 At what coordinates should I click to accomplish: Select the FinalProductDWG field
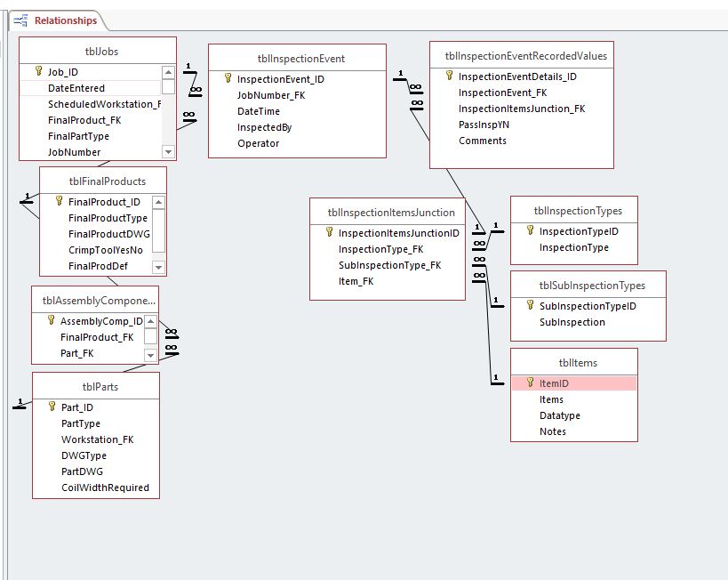109,234
